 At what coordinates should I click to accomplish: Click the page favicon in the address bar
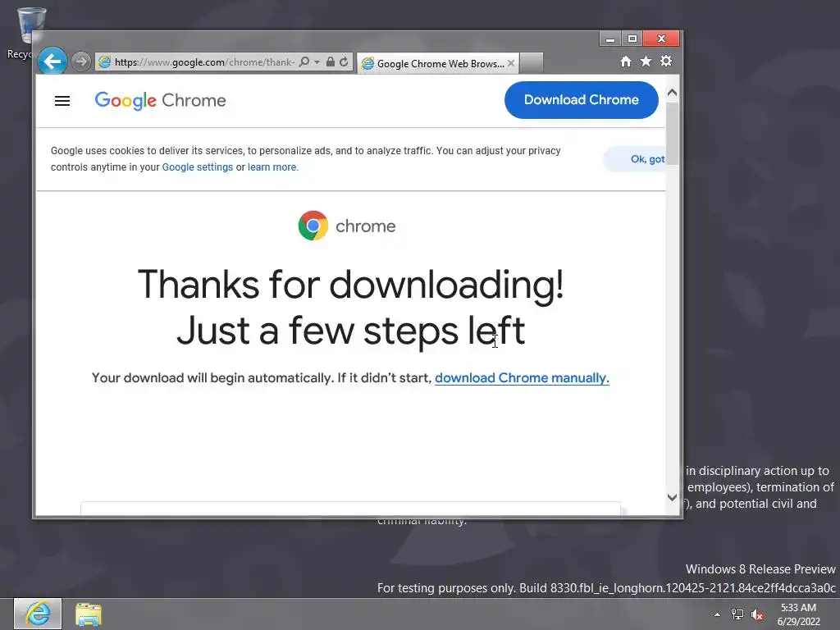point(105,62)
